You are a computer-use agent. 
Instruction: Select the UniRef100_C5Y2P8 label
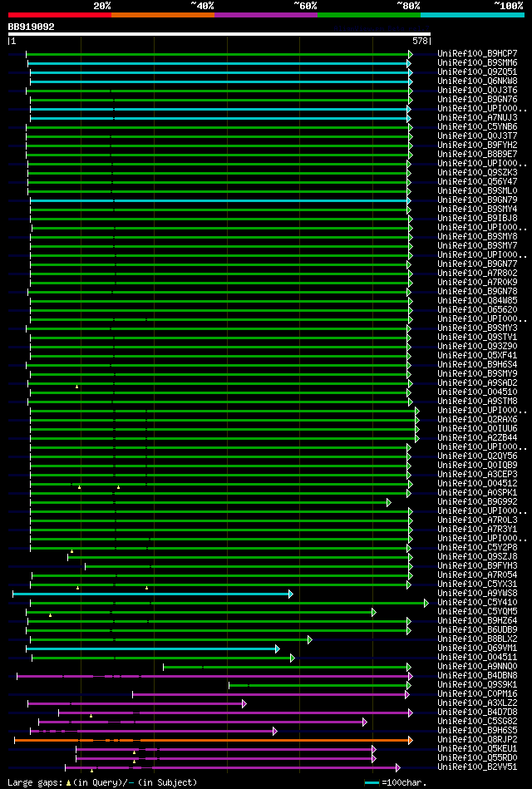coord(478,548)
